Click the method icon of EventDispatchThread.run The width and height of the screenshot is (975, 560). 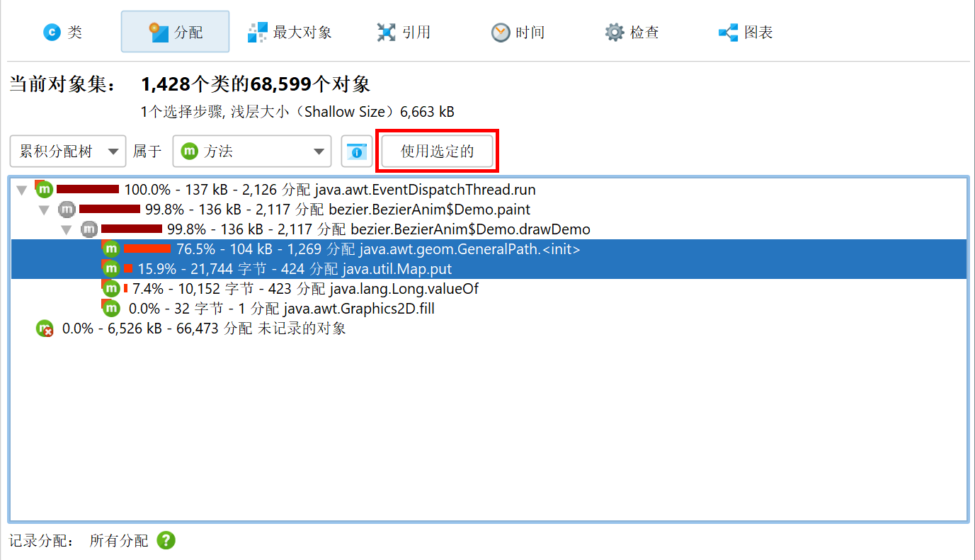[x=45, y=189]
